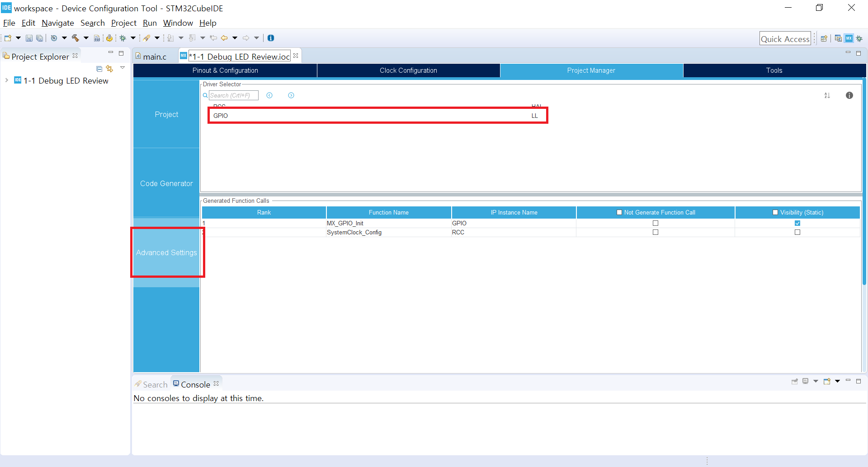Expand the 1-1 Debug LED Review project tree
Image resolution: width=868 pixels, height=467 pixels.
click(6, 80)
